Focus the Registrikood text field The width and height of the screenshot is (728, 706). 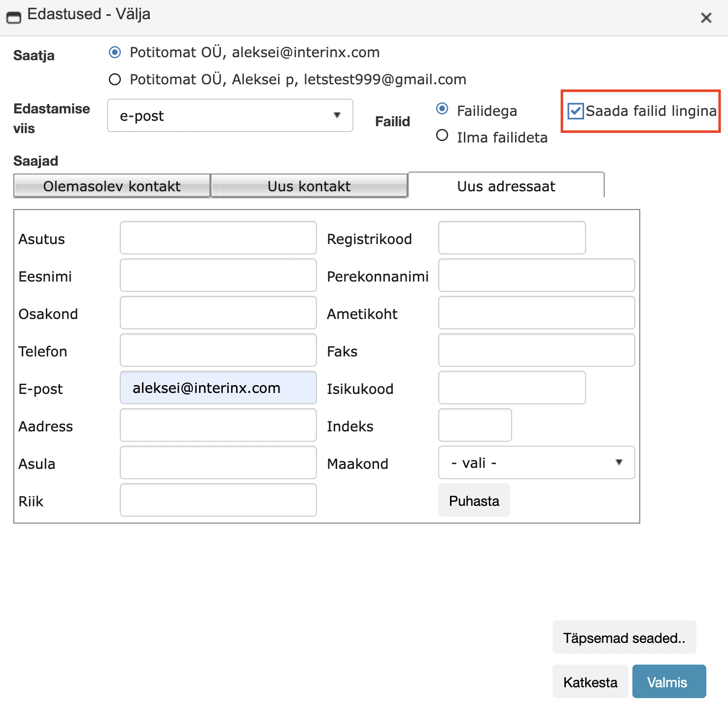(512, 238)
